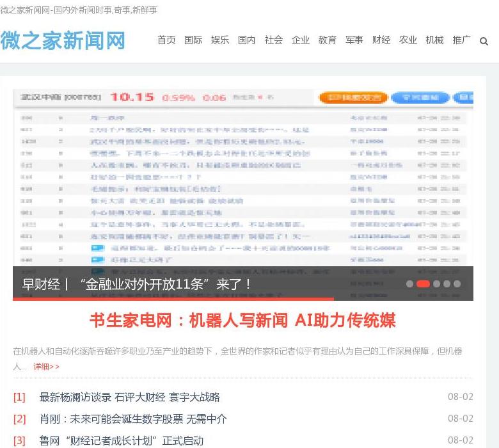
Task: Open the 教育 menu item
Action: [x=327, y=40]
